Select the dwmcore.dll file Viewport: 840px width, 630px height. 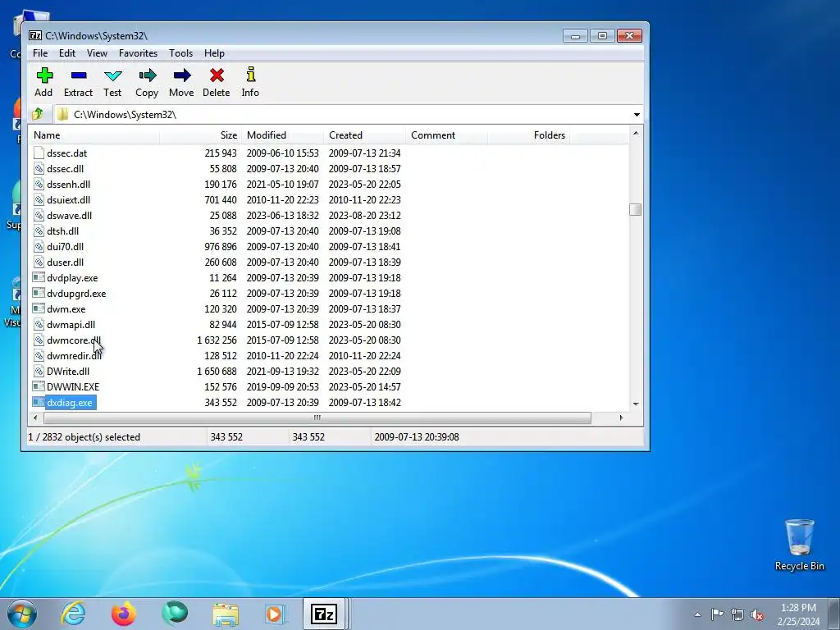pos(74,340)
